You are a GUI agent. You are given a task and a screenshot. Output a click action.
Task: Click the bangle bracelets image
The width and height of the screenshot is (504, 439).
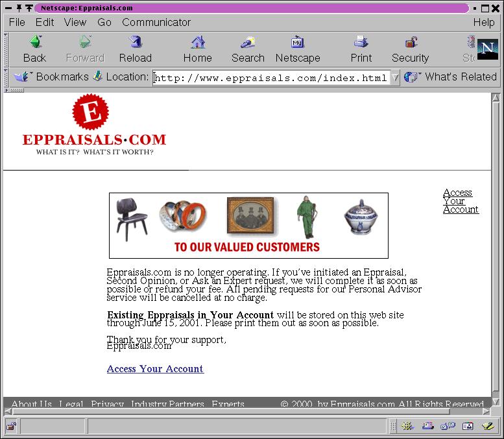tap(182, 216)
